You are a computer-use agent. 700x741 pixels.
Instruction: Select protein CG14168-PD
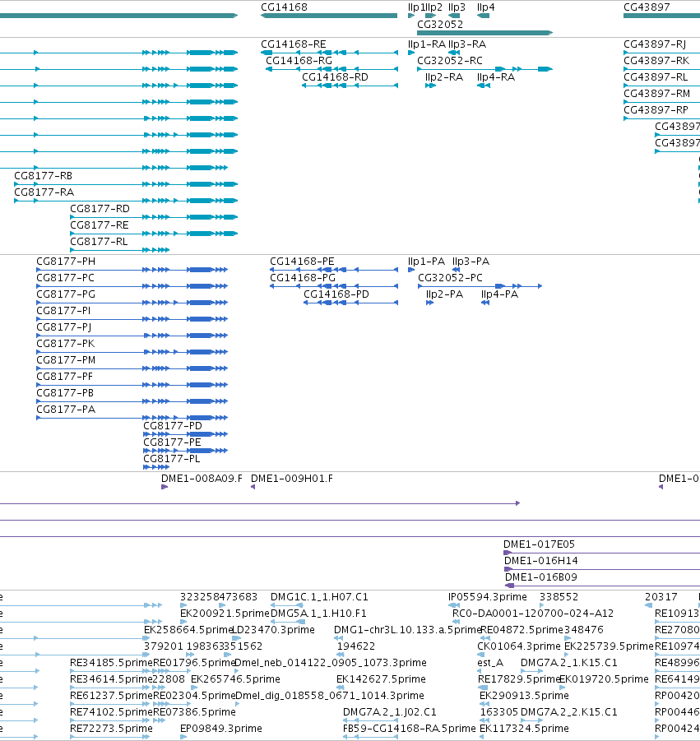point(336,294)
